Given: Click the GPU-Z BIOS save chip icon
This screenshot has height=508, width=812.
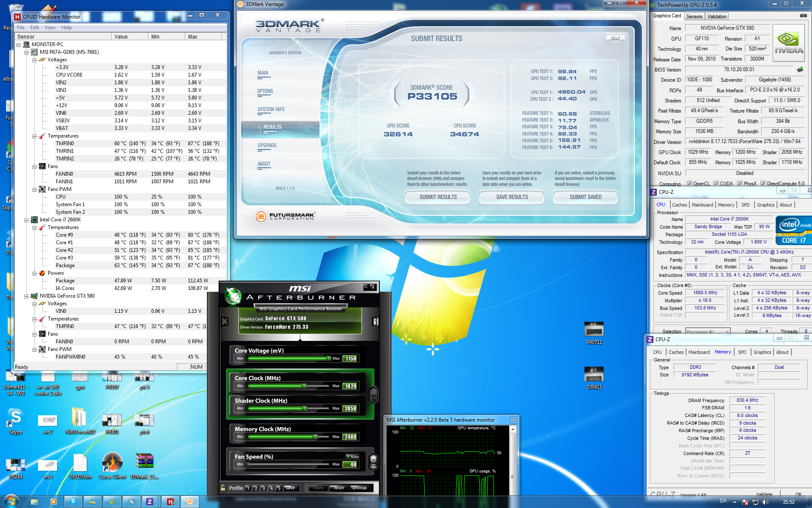Looking at the screenshot, I should pyautogui.click(x=800, y=69).
